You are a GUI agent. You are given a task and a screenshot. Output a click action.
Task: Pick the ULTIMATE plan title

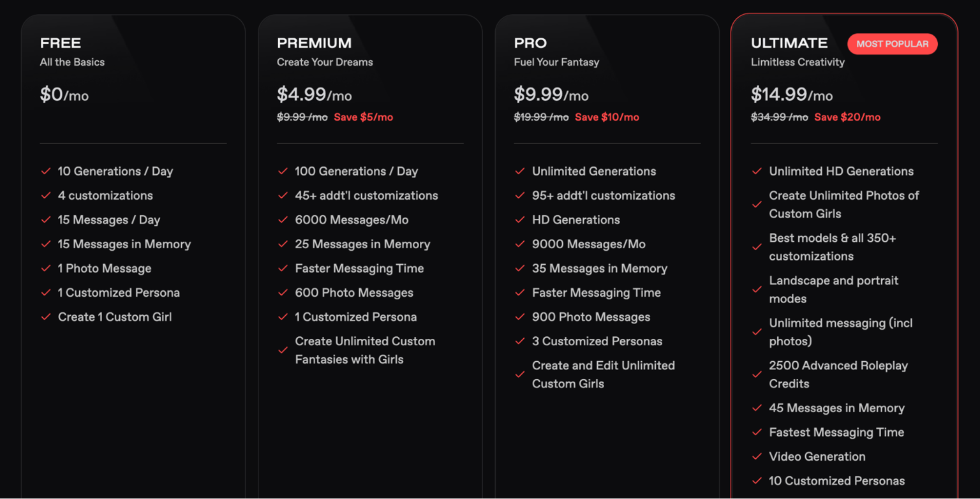(789, 43)
